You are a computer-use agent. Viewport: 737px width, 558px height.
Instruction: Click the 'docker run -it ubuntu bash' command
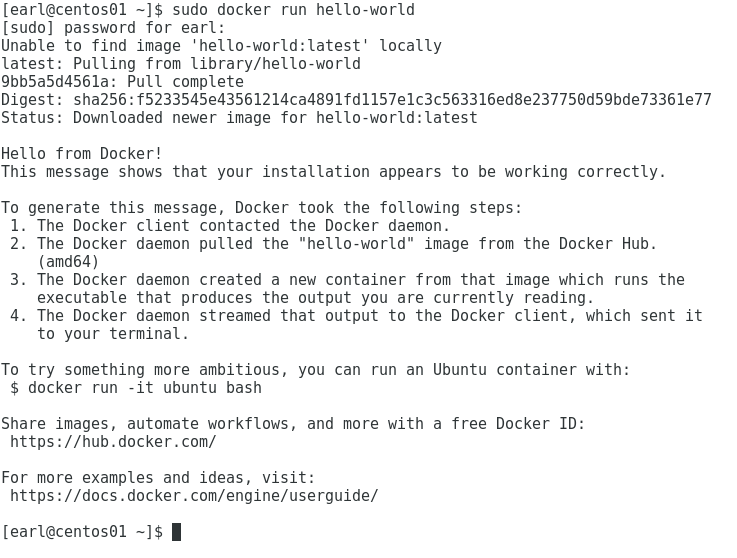[x=144, y=388]
